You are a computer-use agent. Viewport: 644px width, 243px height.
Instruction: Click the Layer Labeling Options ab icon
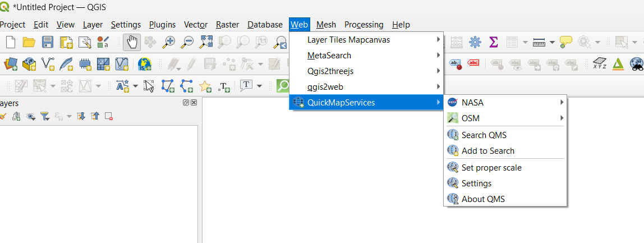(x=455, y=63)
